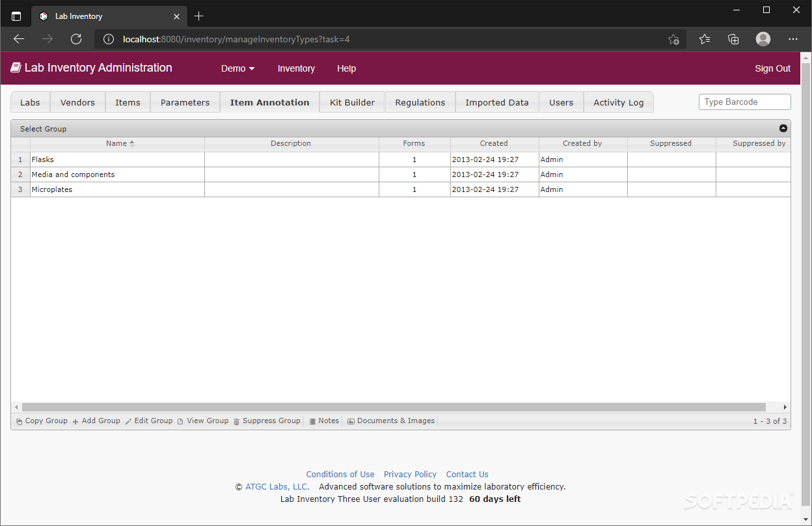Viewport: 812px width, 526px height.
Task: Open the Activity Log tab
Action: pos(618,102)
